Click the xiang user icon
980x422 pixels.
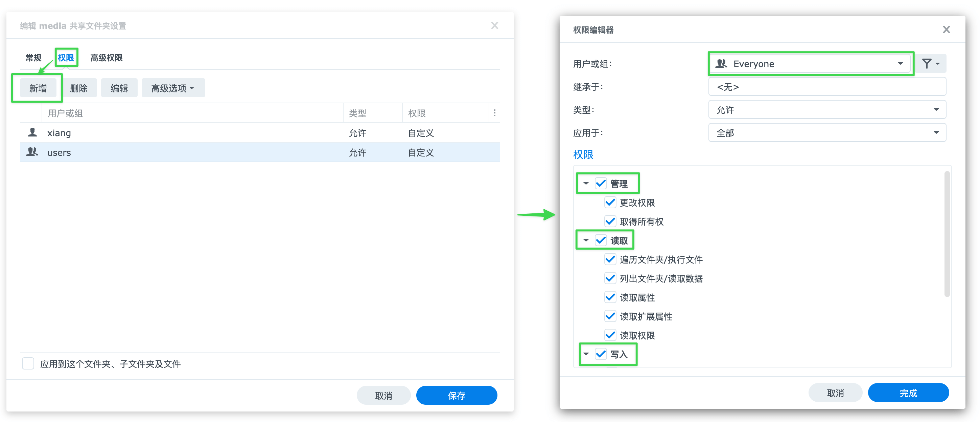pos(32,132)
